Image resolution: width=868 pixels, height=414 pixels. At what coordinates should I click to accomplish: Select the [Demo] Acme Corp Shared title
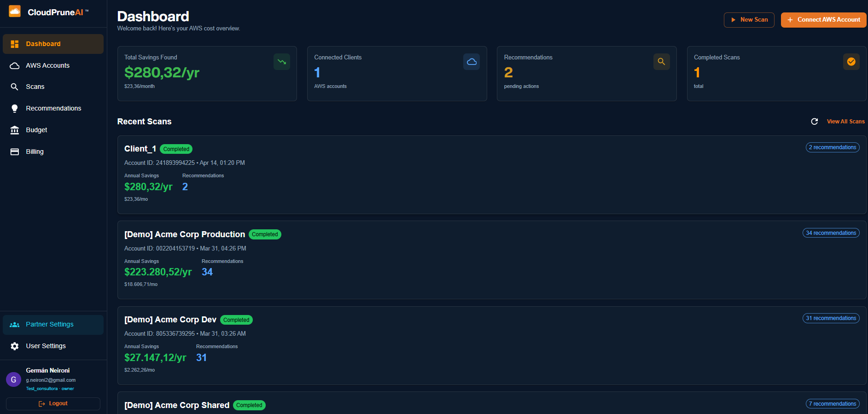(177, 405)
